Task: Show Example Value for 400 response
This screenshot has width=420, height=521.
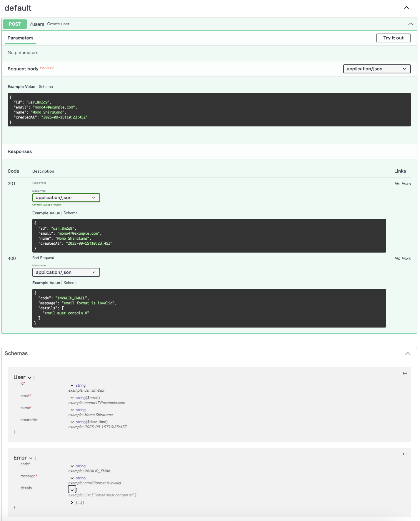Action: [46, 283]
